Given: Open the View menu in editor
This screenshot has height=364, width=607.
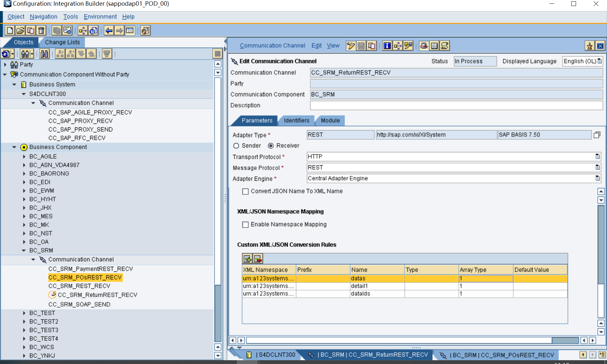Looking at the screenshot, I should (x=333, y=45).
